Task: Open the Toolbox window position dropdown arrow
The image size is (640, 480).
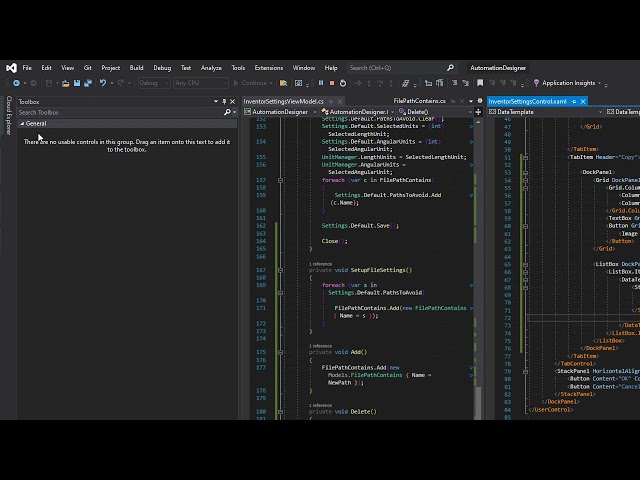Action: (x=216, y=101)
